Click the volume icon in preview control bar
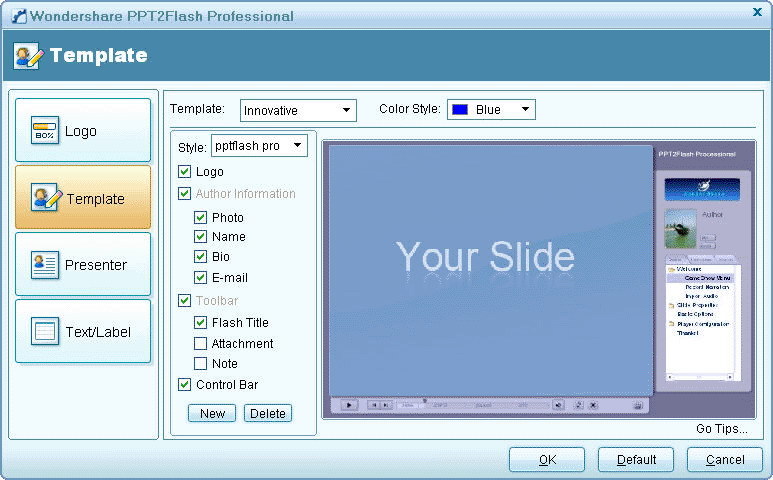The height and width of the screenshot is (480, 773). pos(558,405)
